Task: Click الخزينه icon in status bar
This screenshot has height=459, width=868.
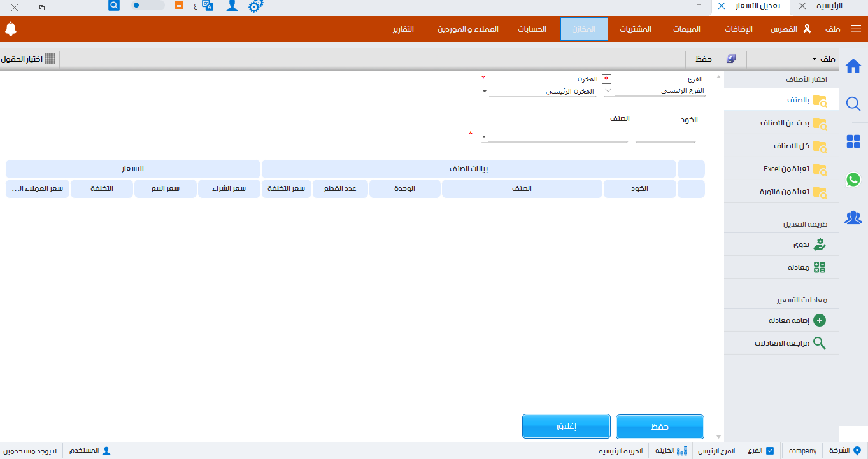Action: tap(681, 451)
